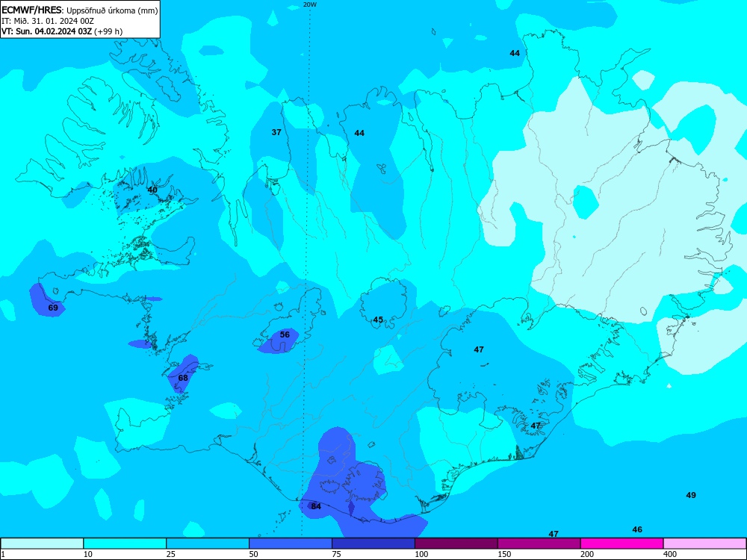Click the value 46 above the legend
This screenshot has height=560, width=747.
(x=637, y=529)
